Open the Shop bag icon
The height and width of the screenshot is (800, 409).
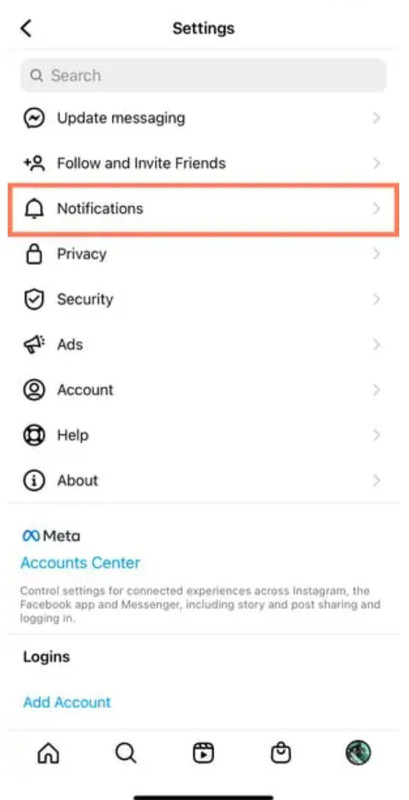point(280,753)
